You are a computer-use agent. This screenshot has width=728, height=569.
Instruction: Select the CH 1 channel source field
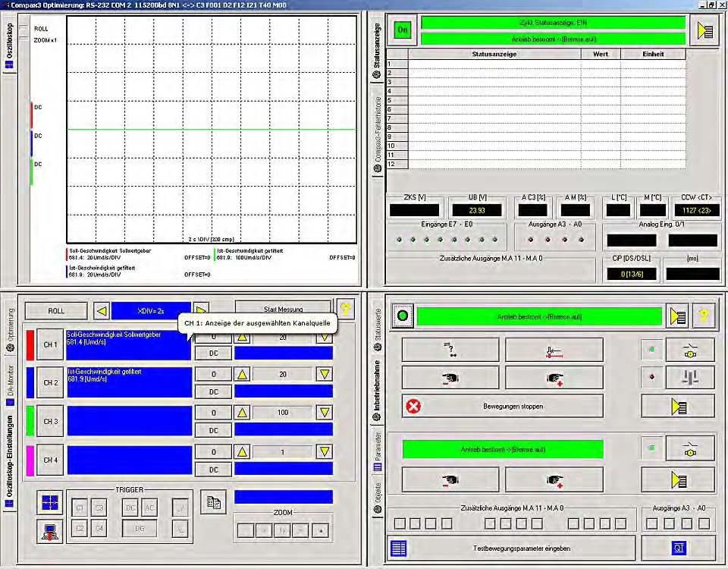tap(129, 345)
